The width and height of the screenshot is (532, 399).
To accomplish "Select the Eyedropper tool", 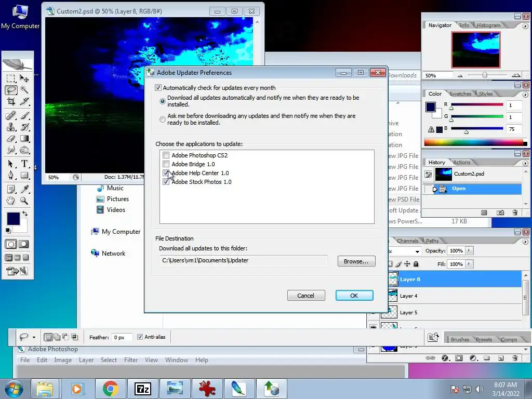I will tap(24, 189).
